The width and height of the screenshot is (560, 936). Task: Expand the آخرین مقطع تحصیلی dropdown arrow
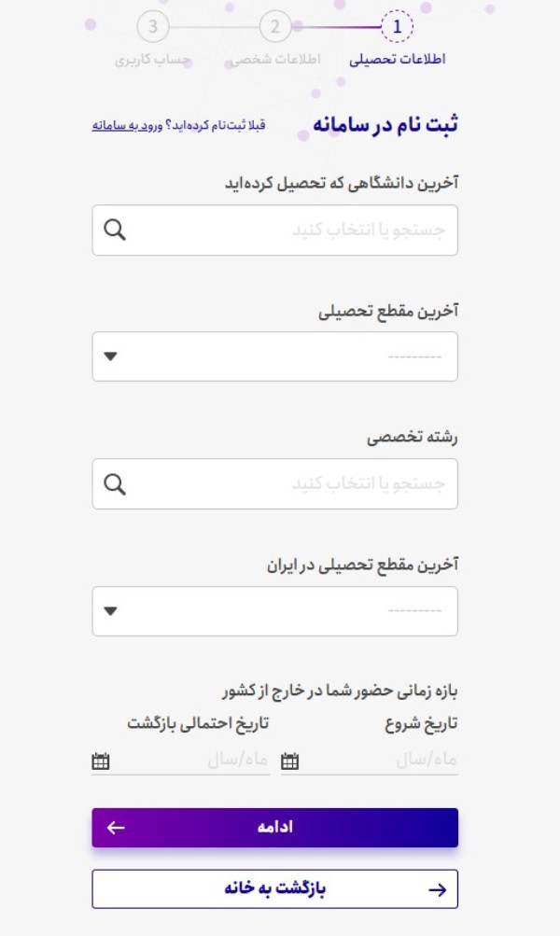pos(110,356)
